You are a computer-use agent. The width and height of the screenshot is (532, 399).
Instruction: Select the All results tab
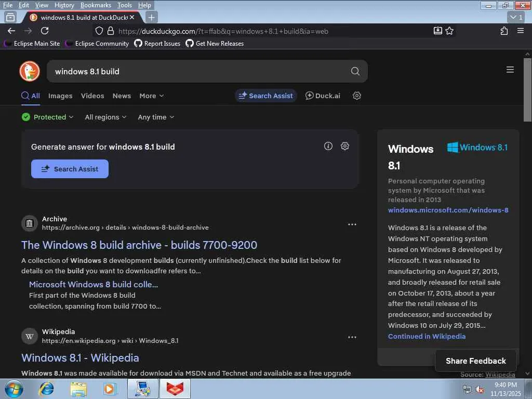(x=31, y=96)
